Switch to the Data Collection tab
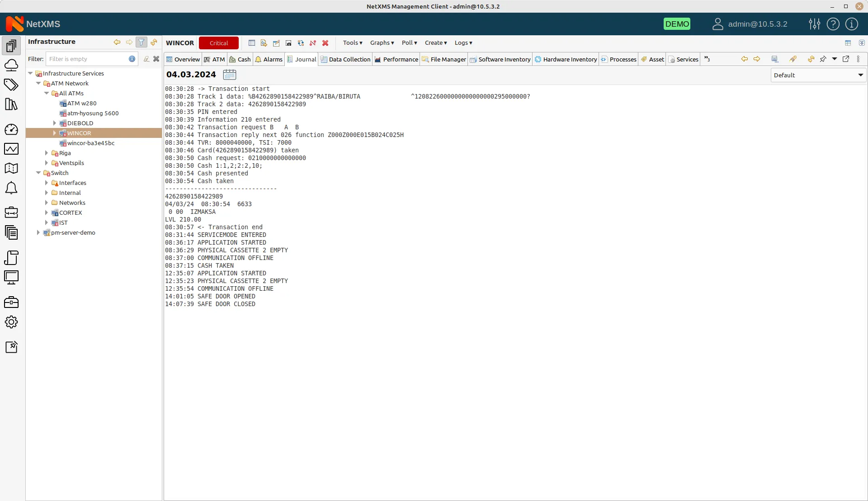Screen dimensions: 868x501 click(345, 59)
